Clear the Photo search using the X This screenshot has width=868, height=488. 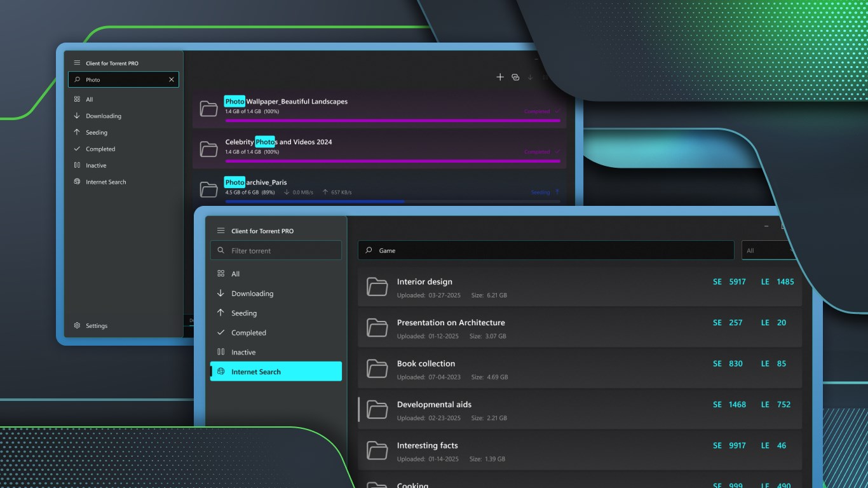tap(171, 79)
